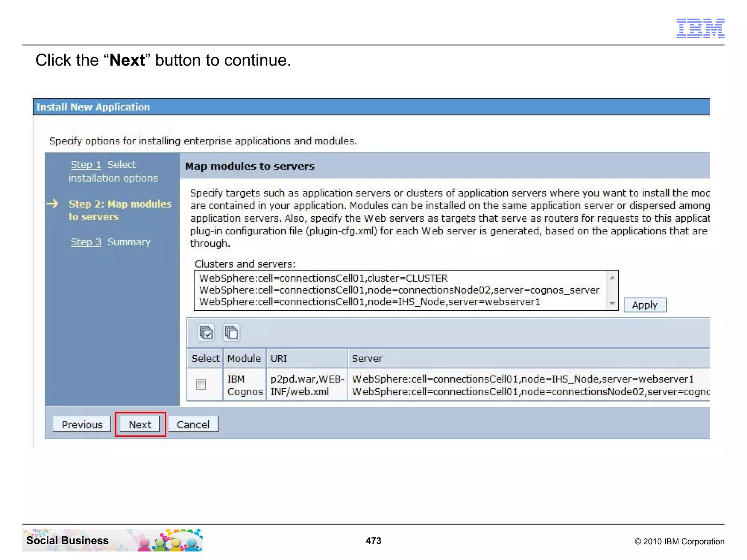The image size is (747, 560).
Task: Click scroll down arrow of servers list
Action: pyautogui.click(x=612, y=303)
